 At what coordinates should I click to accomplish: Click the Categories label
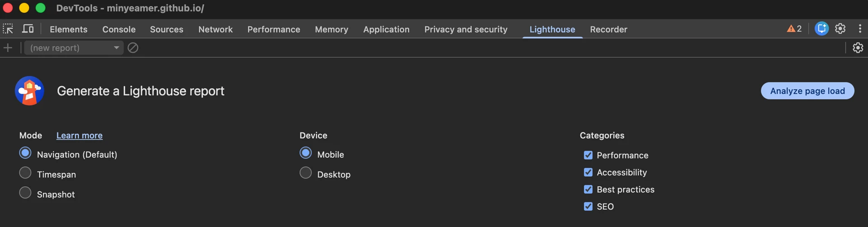602,135
